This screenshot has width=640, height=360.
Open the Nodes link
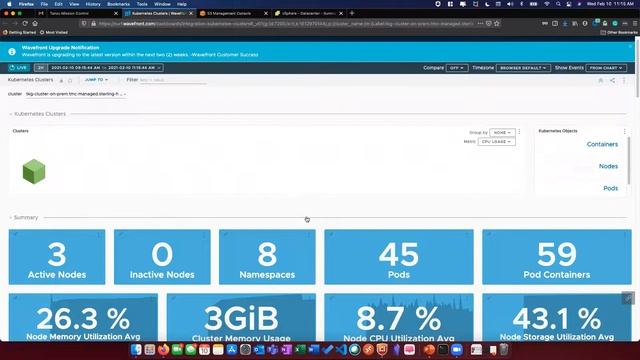pos(608,167)
